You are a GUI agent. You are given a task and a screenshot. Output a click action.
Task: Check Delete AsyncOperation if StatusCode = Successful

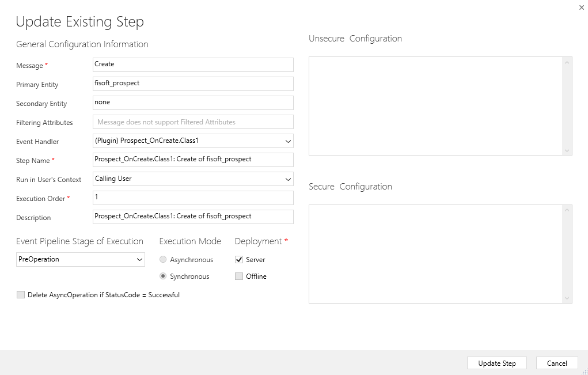click(x=21, y=294)
